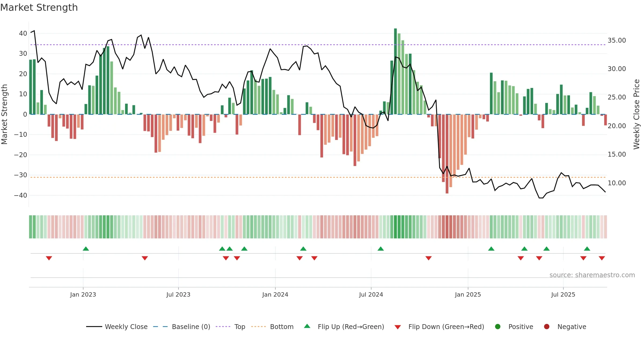Click the source: sharemaestro.com text
The image size is (644, 362).
click(x=592, y=275)
